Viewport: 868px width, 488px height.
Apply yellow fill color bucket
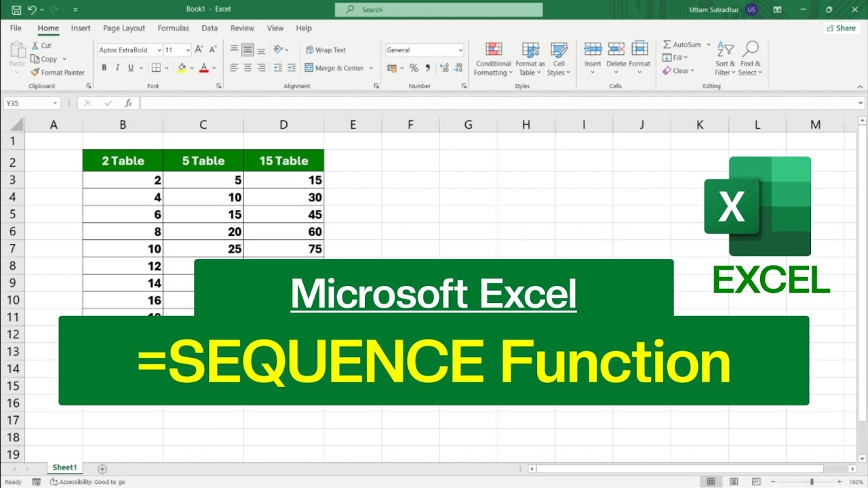tap(181, 68)
